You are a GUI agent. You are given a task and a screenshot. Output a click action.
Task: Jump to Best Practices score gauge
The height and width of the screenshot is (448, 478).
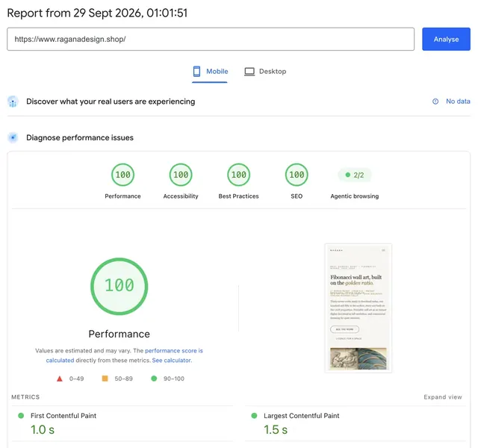(x=239, y=175)
